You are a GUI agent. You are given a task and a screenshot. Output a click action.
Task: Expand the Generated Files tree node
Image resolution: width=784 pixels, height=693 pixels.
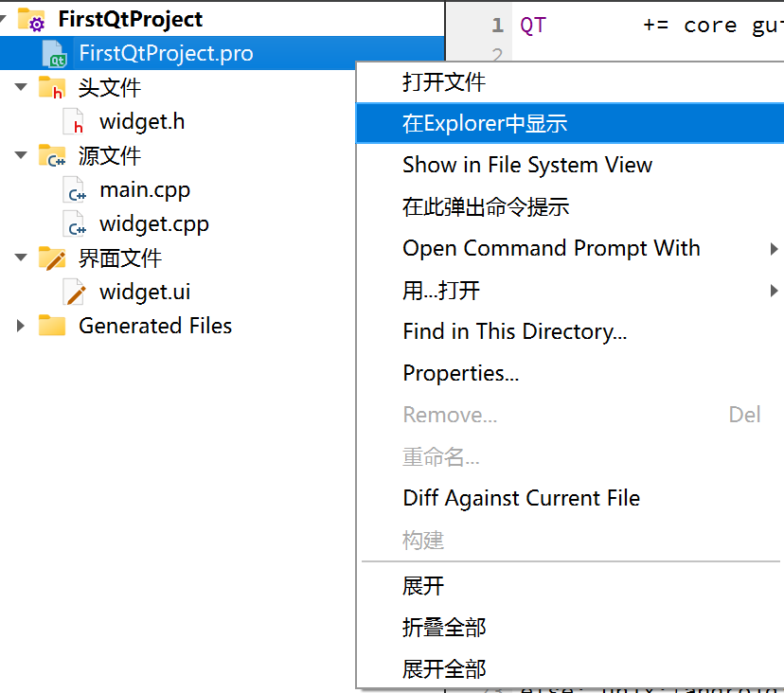(19, 326)
